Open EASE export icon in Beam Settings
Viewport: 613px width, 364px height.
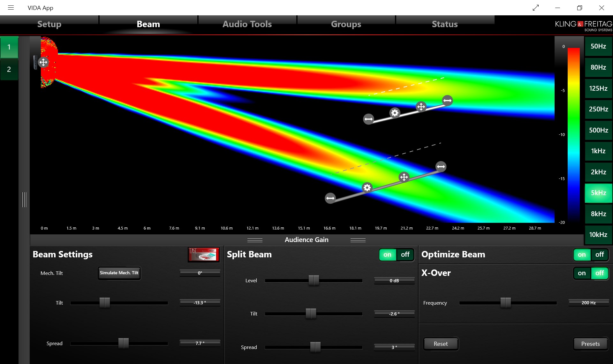[x=204, y=254]
